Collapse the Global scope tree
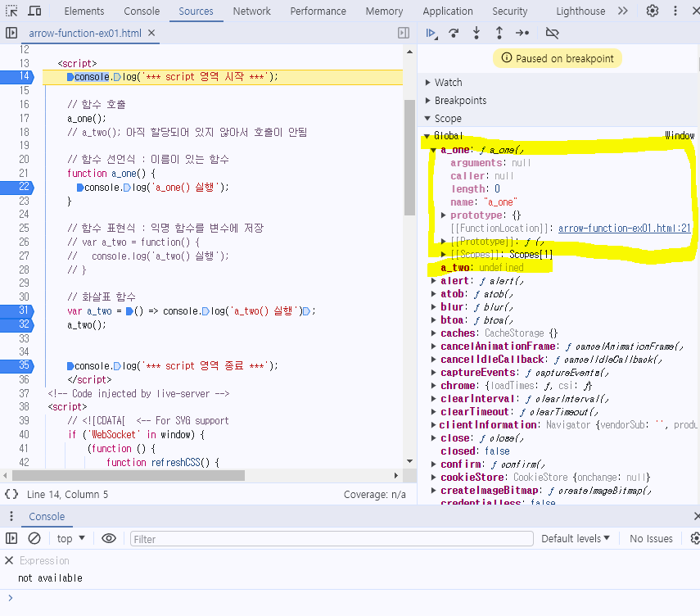 pos(427,136)
